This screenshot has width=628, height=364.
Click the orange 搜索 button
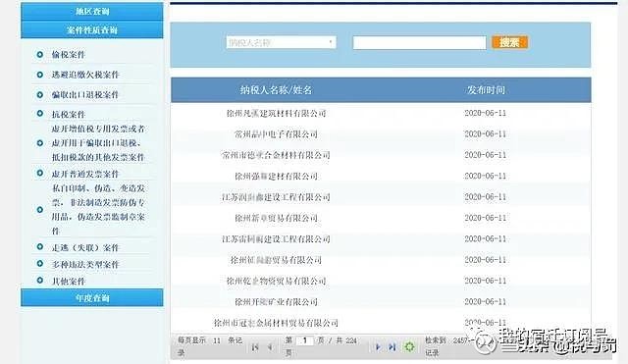510,42
